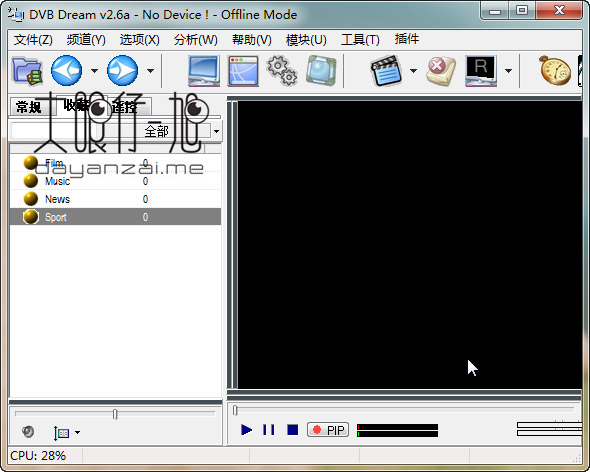Open the 选项(X) menu
This screenshot has width=590, height=472.
coord(140,39)
